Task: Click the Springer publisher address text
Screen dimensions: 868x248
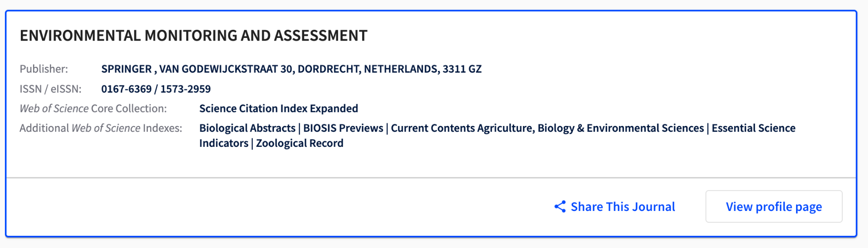Action: point(291,69)
